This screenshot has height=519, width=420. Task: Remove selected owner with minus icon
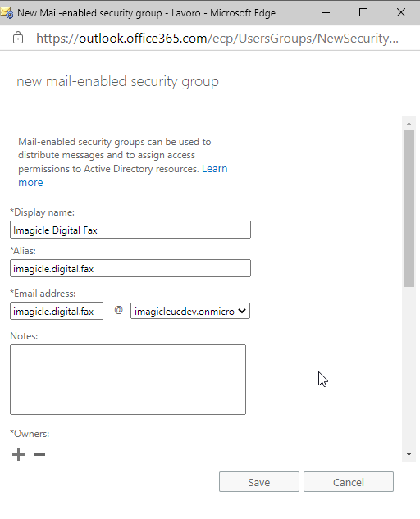(x=39, y=454)
